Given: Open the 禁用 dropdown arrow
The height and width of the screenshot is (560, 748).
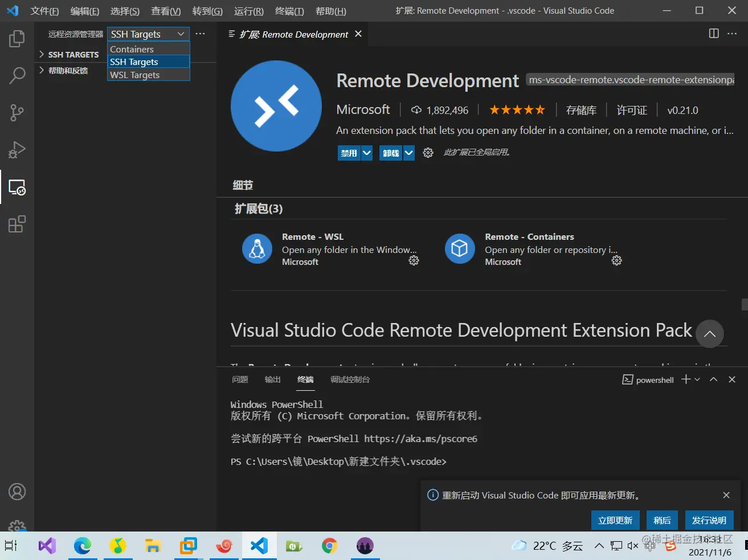Looking at the screenshot, I should pos(367,153).
